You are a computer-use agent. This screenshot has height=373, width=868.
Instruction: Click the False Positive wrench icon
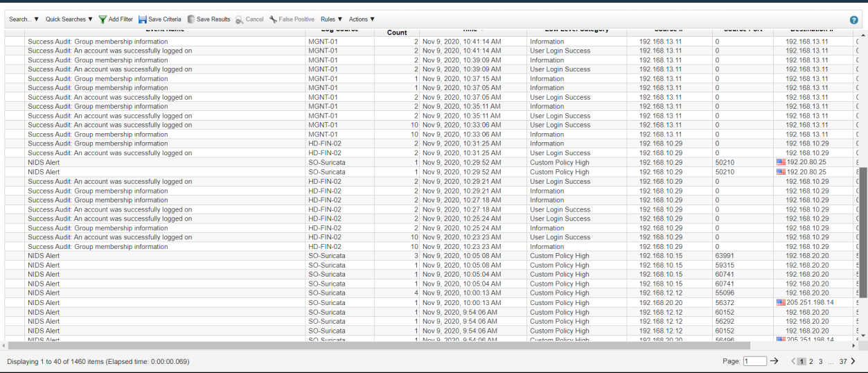tap(273, 19)
